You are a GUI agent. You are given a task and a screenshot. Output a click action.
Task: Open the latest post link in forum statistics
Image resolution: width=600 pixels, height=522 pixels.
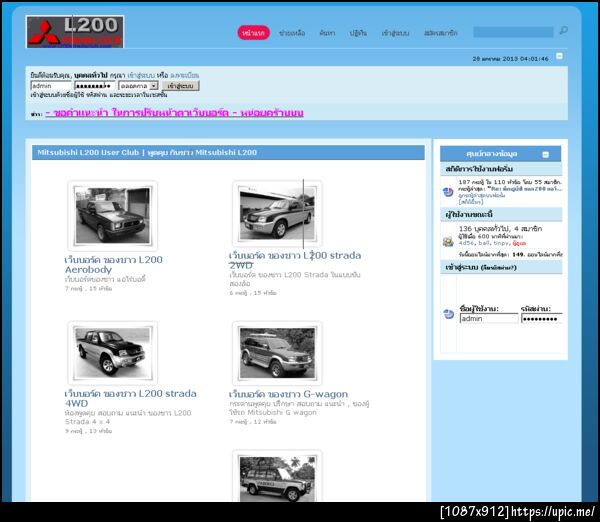click(x=524, y=189)
